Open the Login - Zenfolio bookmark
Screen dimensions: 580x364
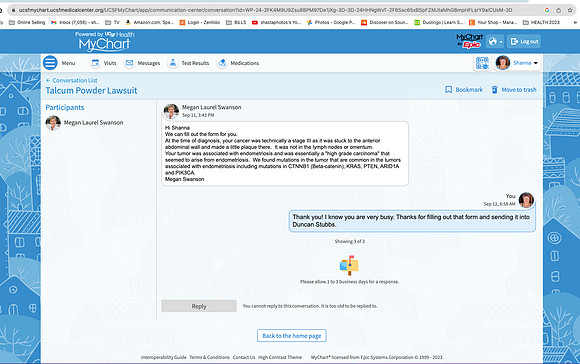(200, 23)
